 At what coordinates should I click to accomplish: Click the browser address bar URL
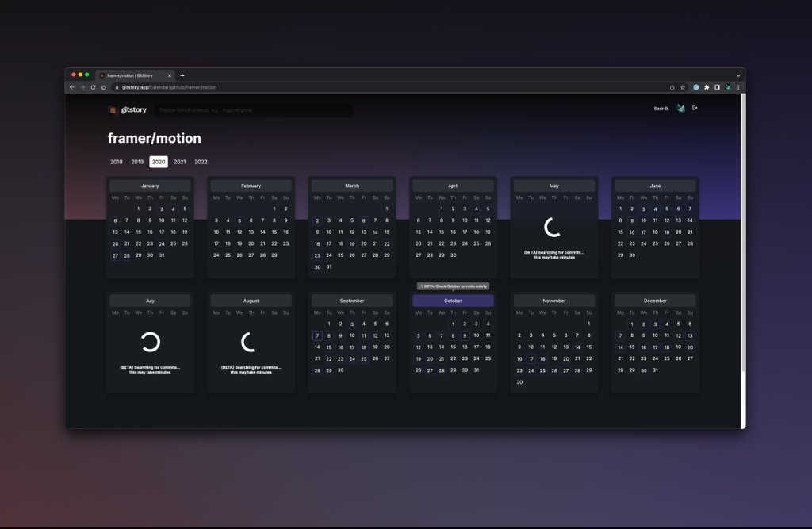tap(170, 87)
